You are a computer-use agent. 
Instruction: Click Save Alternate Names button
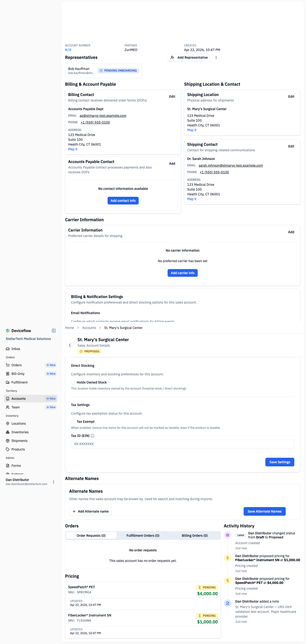264,511
